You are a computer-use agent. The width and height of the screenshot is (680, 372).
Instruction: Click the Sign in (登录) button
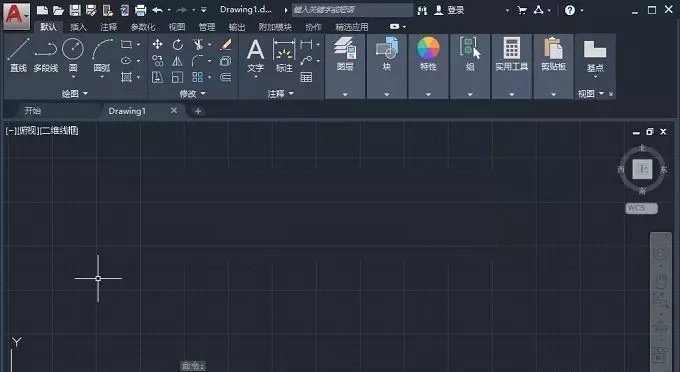450,10
